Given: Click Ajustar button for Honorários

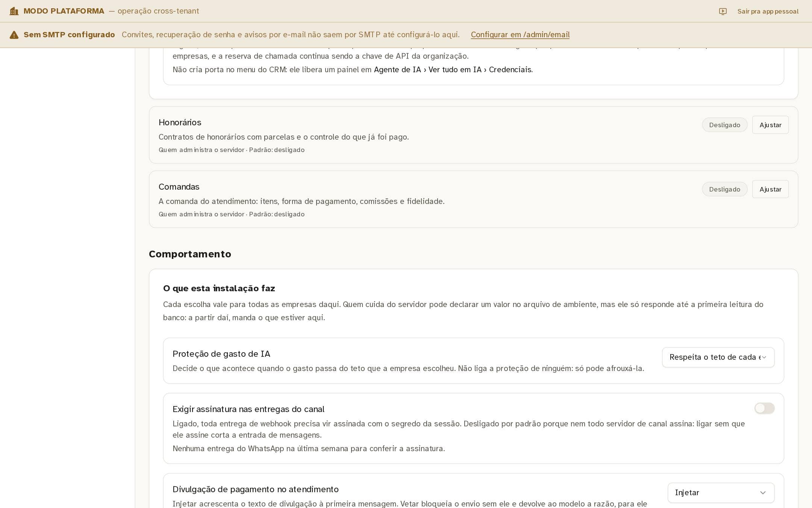Looking at the screenshot, I should click(x=770, y=125).
